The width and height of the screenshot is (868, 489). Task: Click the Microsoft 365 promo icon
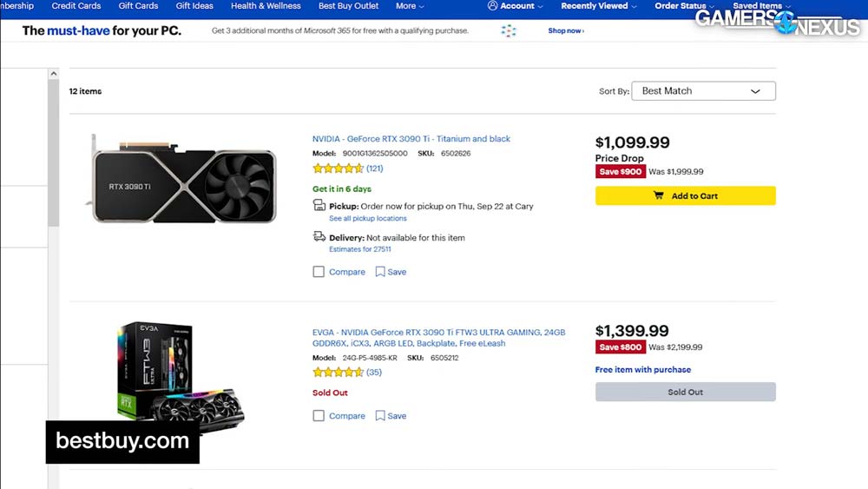[509, 31]
